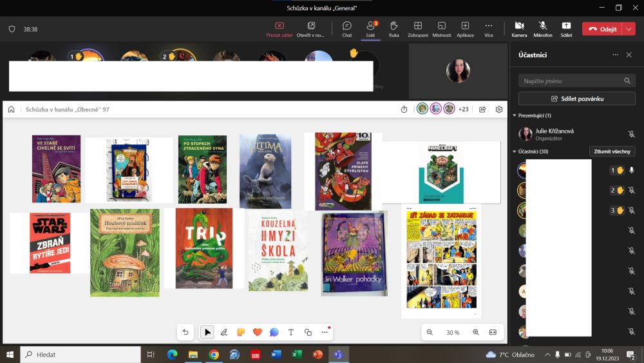
Task: Click the Sdílet pozvánku button
Action: (x=576, y=99)
